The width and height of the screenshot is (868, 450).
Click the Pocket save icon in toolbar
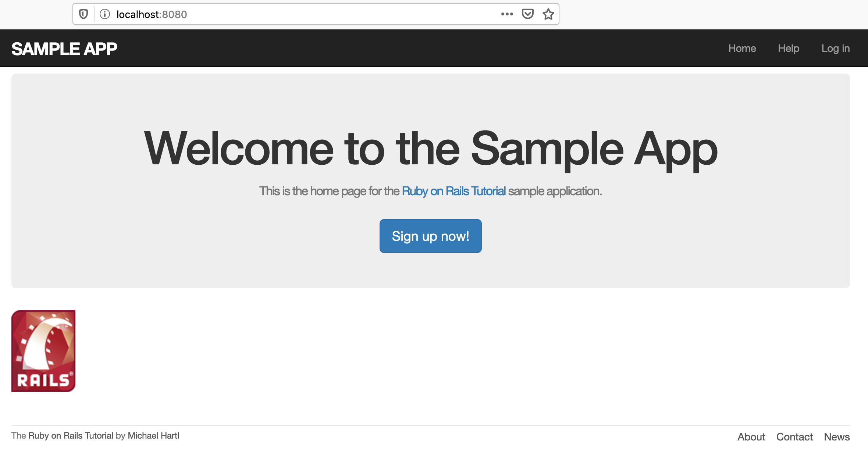(x=528, y=14)
